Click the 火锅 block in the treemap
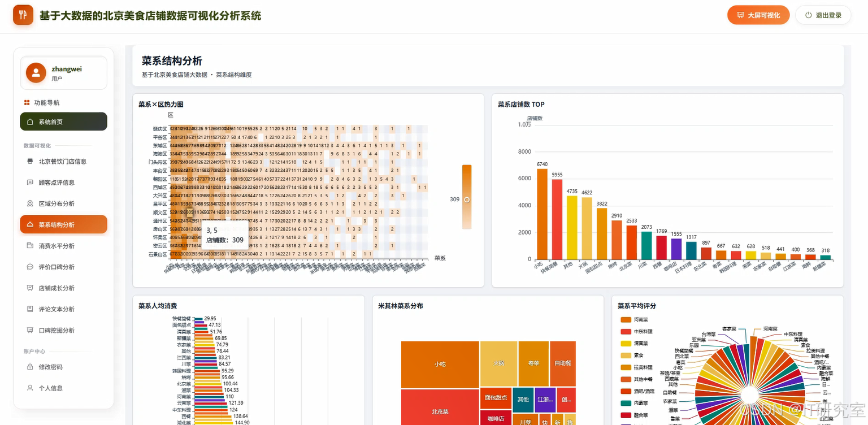The image size is (868, 425). coord(498,363)
